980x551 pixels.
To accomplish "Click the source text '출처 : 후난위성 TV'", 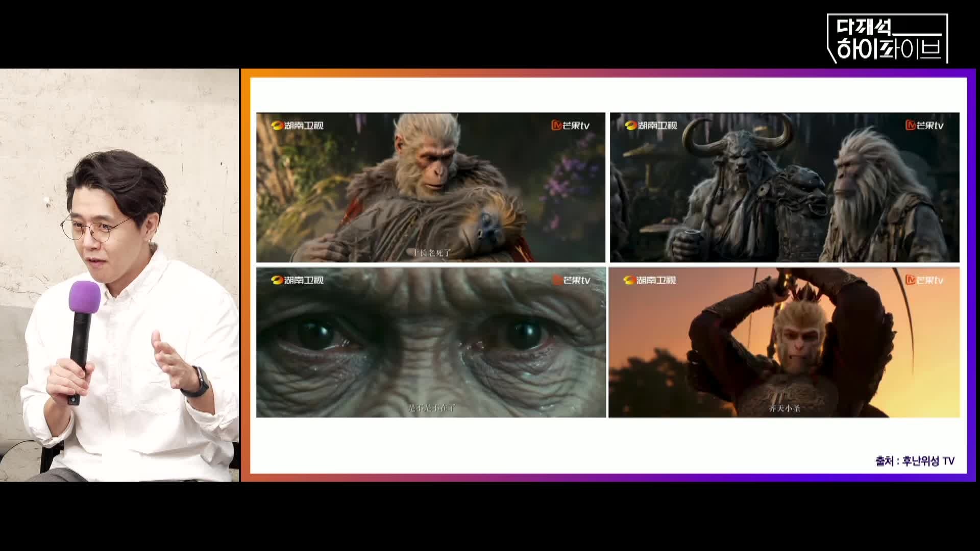I will pos(915,461).
